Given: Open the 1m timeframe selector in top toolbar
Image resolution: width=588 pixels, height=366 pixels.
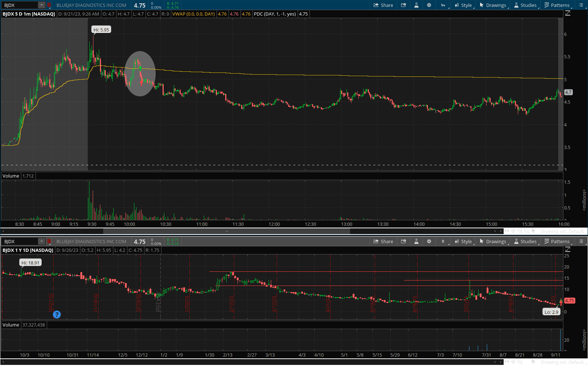Looking at the screenshot, I should point(443,5).
